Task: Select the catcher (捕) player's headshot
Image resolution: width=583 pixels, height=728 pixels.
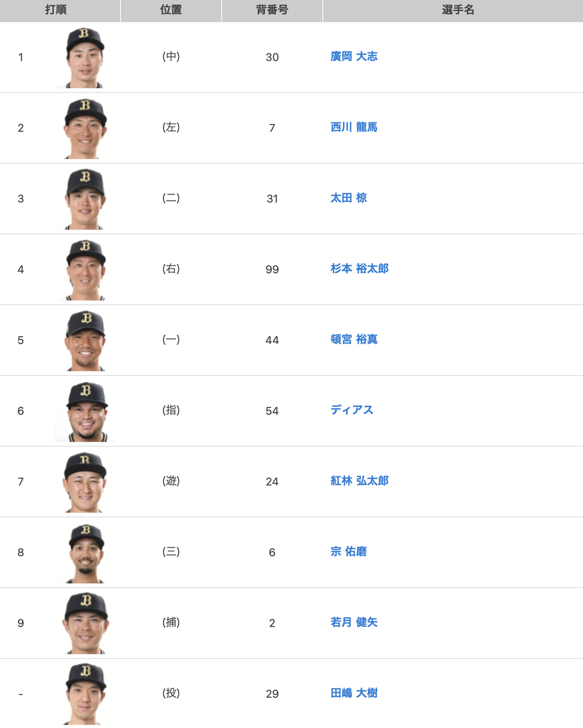Action: (86, 623)
